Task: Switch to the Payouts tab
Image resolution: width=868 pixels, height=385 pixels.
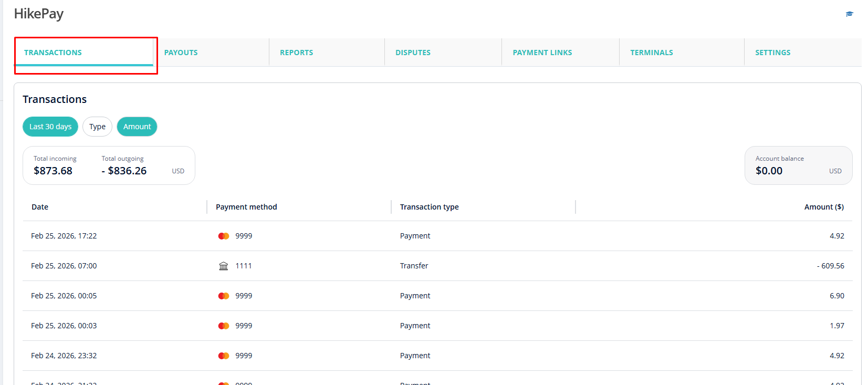Action: point(181,53)
